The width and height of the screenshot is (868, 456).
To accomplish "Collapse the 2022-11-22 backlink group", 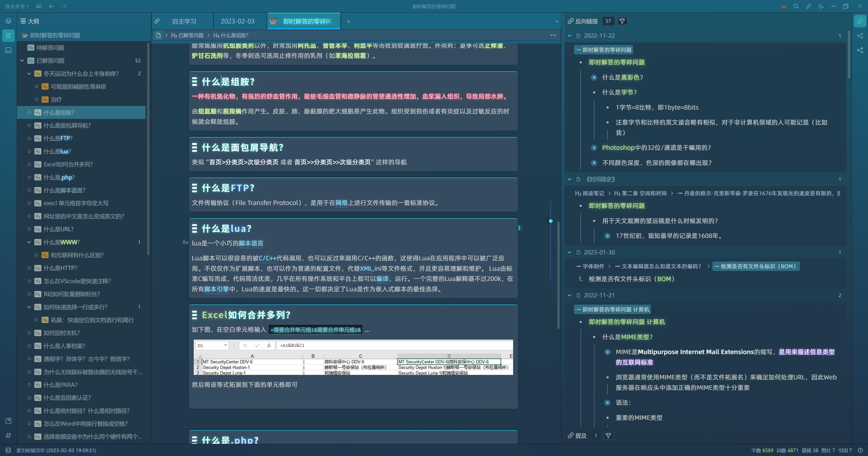I will tap(569, 35).
